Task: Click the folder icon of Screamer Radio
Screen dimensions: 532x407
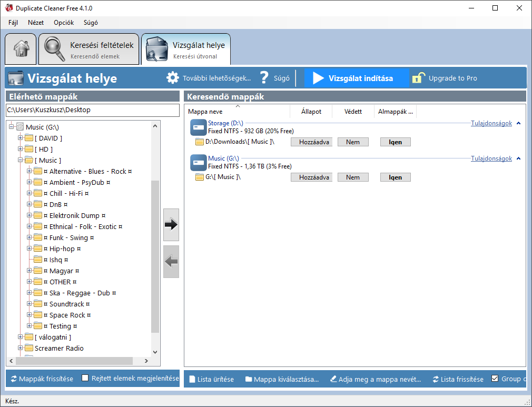Action: tap(29, 348)
